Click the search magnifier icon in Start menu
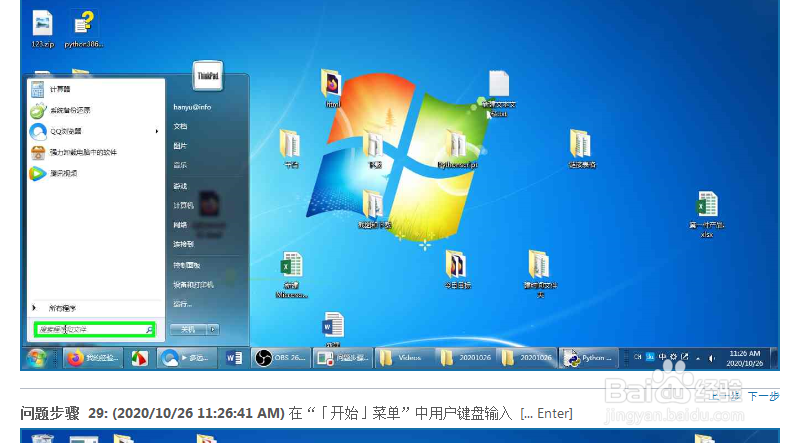The image size is (788, 443). [149, 329]
